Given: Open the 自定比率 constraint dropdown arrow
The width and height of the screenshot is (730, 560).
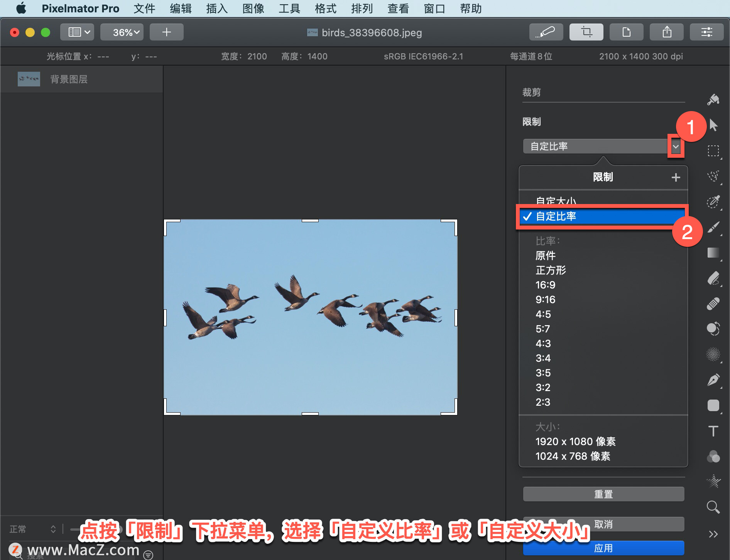Looking at the screenshot, I should (676, 147).
